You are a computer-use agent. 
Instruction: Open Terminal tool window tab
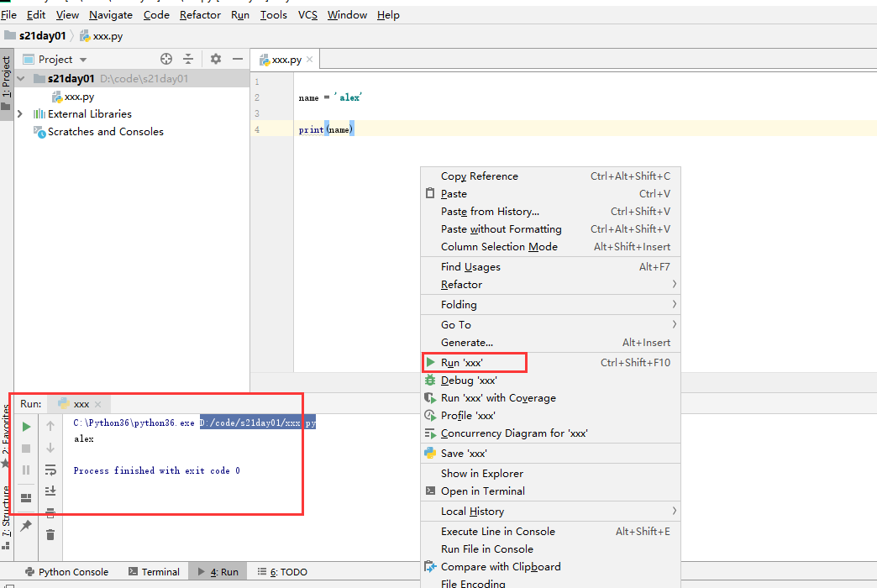(154, 572)
